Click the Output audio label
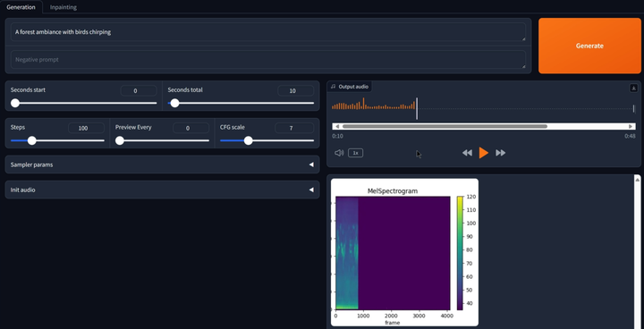Screen dimensions: 644x329 click(x=349, y=87)
